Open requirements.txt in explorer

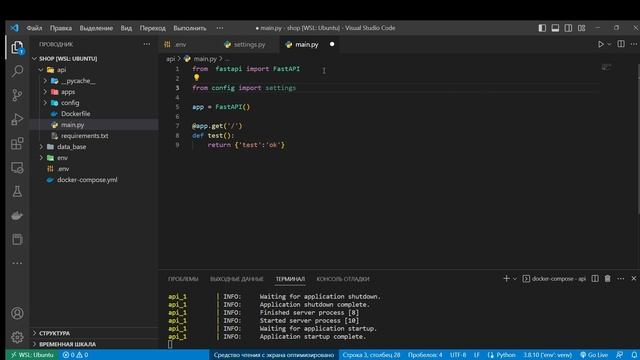tap(94, 136)
